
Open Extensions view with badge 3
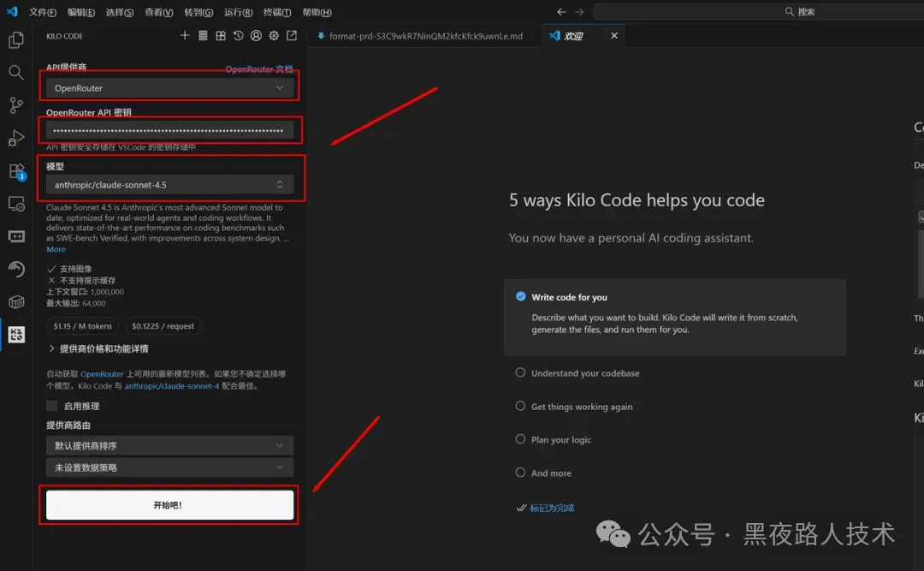[15, 171]
